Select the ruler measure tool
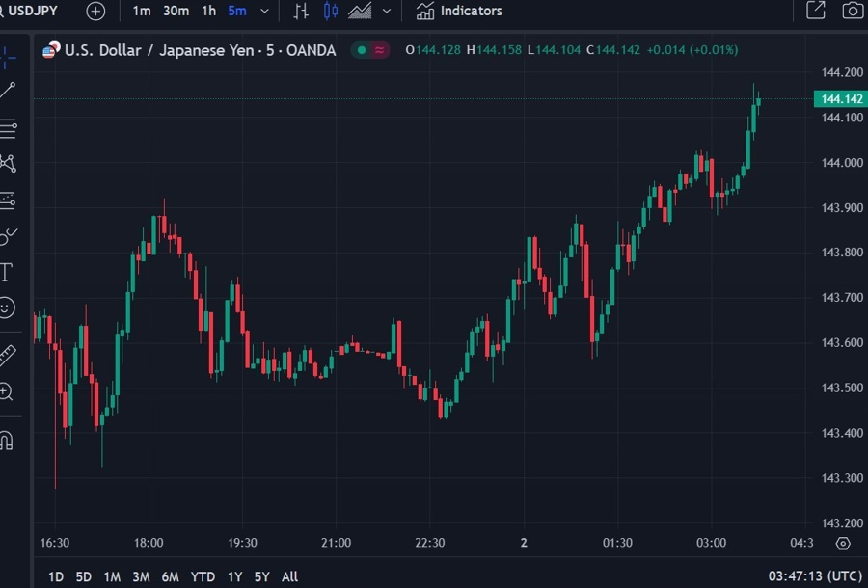This screenshot has height=588, width=868. click(8, 356)
